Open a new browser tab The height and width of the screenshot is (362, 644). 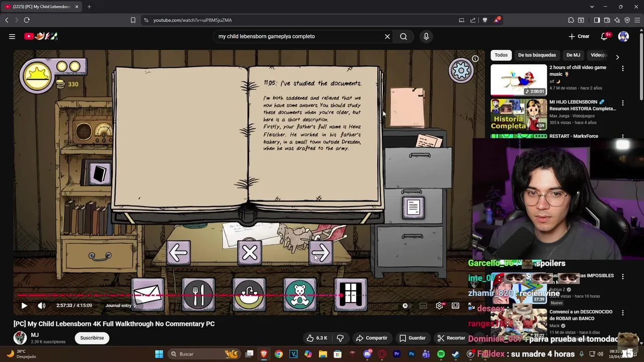click(89, 7)
